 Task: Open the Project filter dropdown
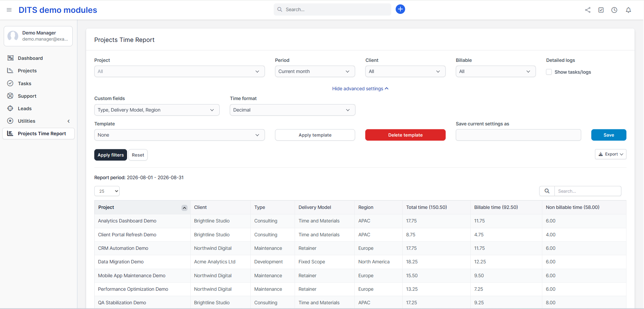point(179,71)
